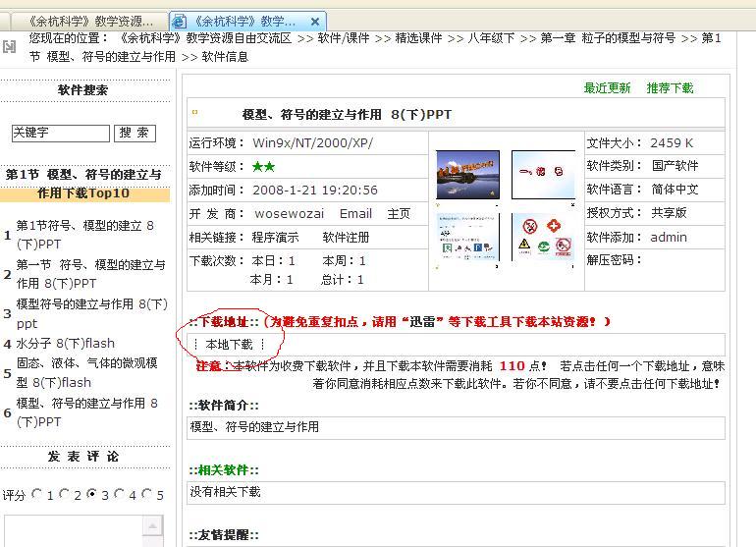Open 最近更新 recent updates link
This screenshot has width=756, height=547.
(607, 88)
